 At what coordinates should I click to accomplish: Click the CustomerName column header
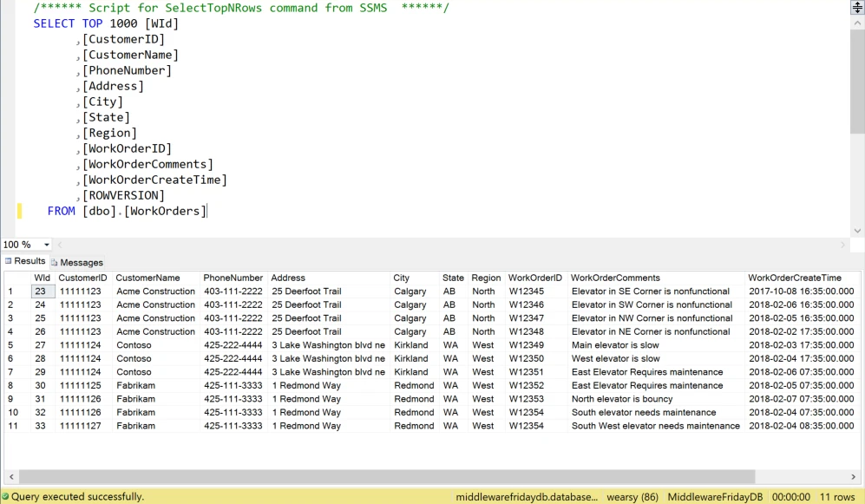click(x=148, y=278)
